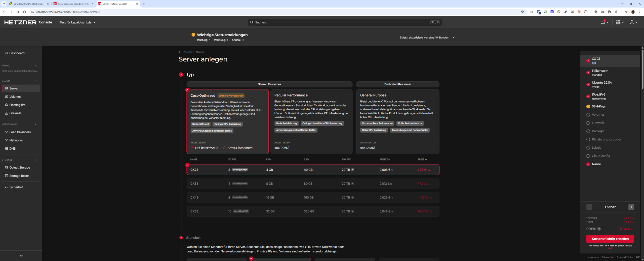The width and height of the screenshot is (644, 261).
Task: Open the AGB link under the price
Action: pos(610,248)
